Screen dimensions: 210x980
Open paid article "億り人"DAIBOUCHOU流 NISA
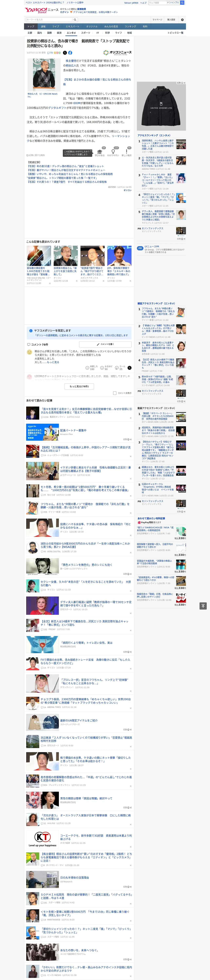[x=155, y=529]
